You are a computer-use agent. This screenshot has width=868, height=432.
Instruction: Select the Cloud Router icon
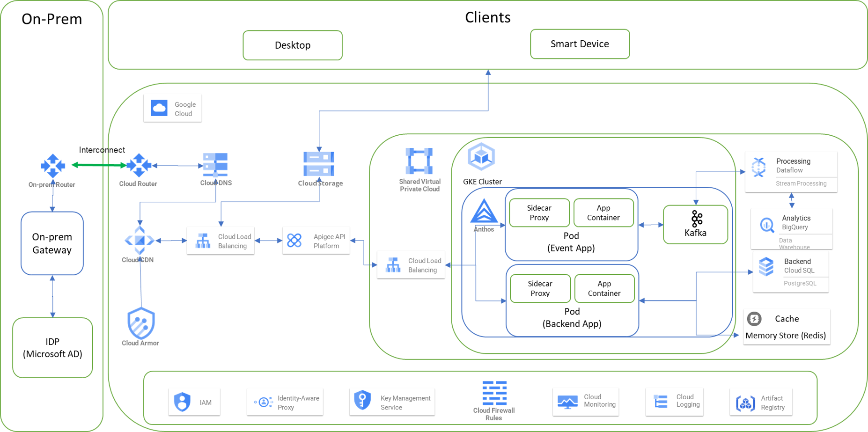tap(139, 165)
